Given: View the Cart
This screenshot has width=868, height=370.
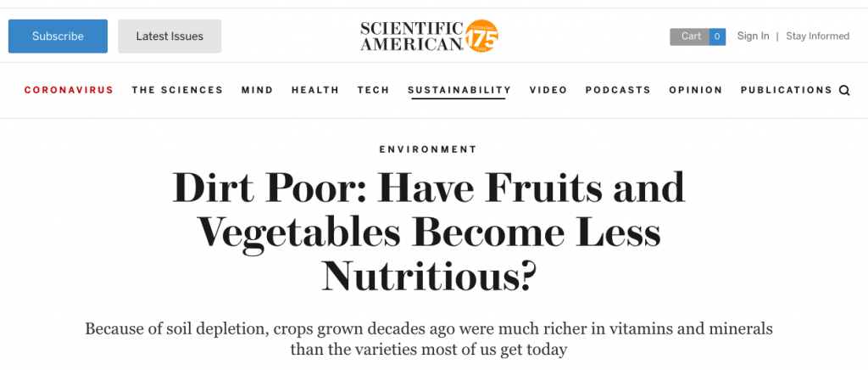Looking at the screenshot, I should pyautogui.click(x=690, y=36).
